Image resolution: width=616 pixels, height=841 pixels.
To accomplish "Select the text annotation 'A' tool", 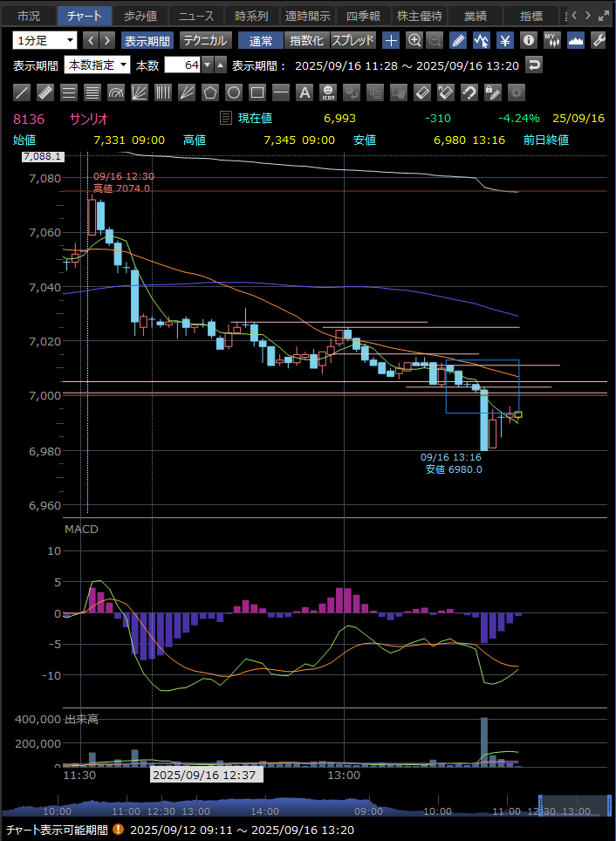I will (304, 92).
